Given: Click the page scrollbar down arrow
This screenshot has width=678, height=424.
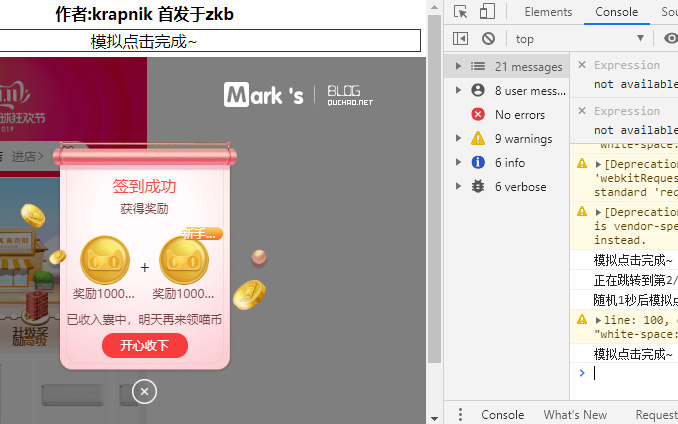Looking at the screenshot, I should pos(434,418).
